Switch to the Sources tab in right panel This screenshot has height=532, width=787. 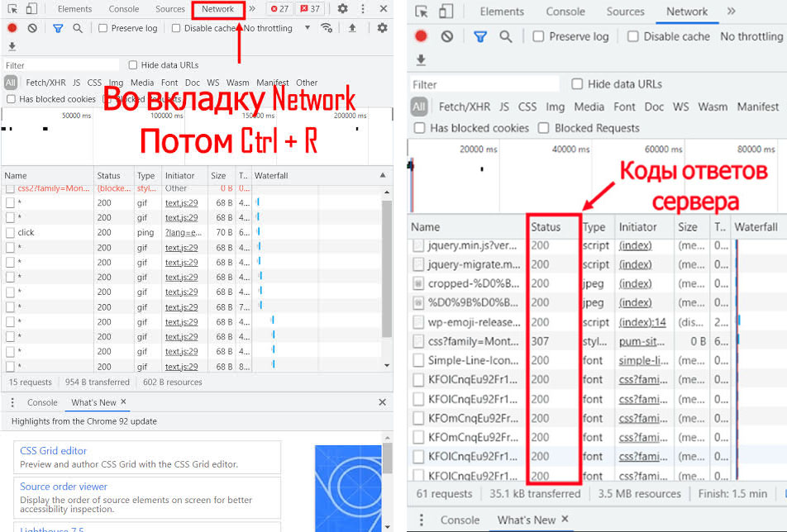coord(625,12)
